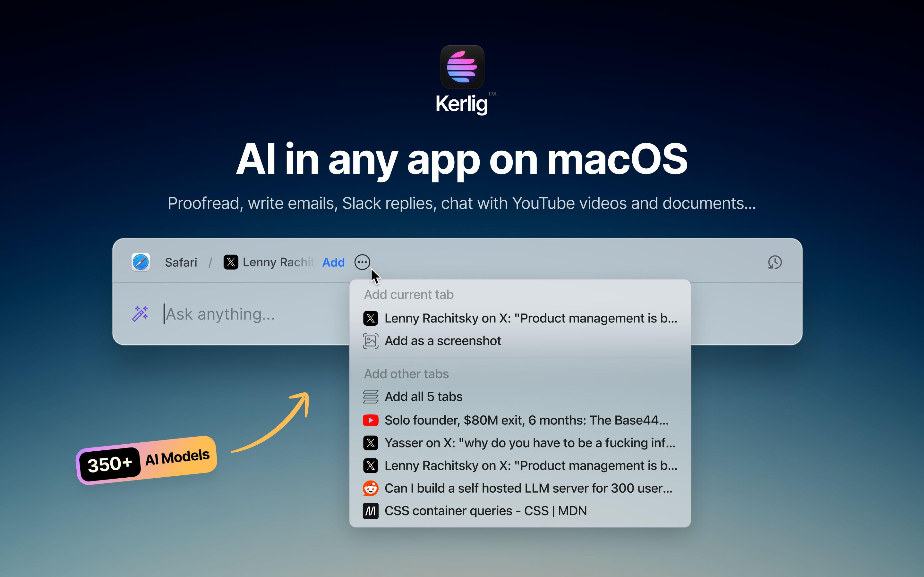
Task: Click the Kerlig app logo
Action: 462,67
